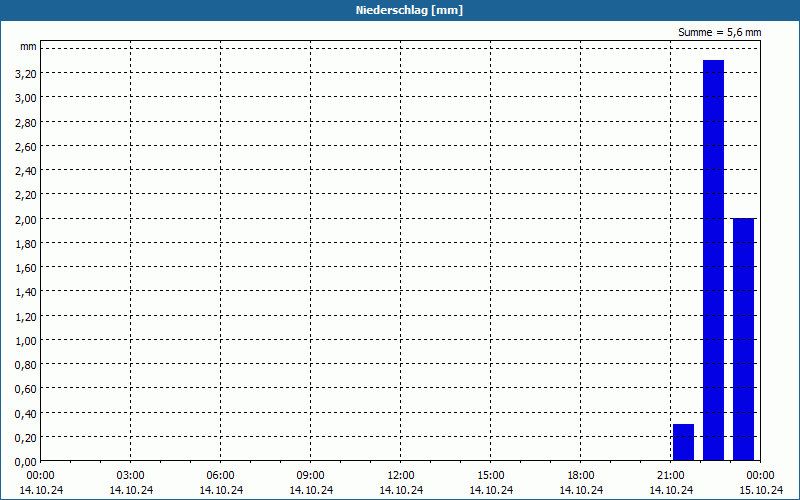Select the tallest blue precipitation bar
This screenshot has width=800, height=500.
click(713, 260)
